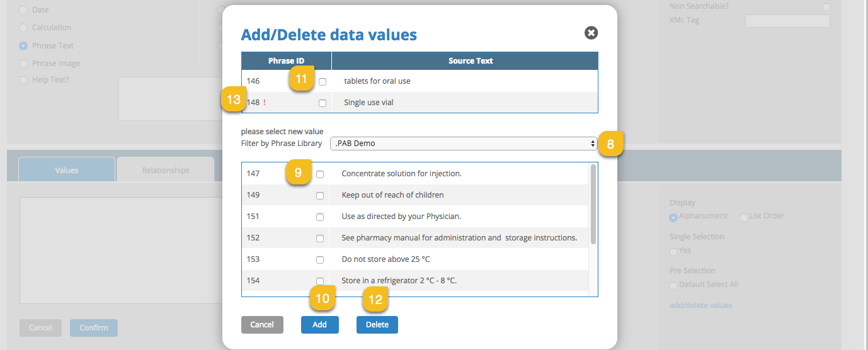Open the Filter by Phrase Library dropdown
This screenshot has width=868, height=350.
pyautogui.click(x=464, y=144)
